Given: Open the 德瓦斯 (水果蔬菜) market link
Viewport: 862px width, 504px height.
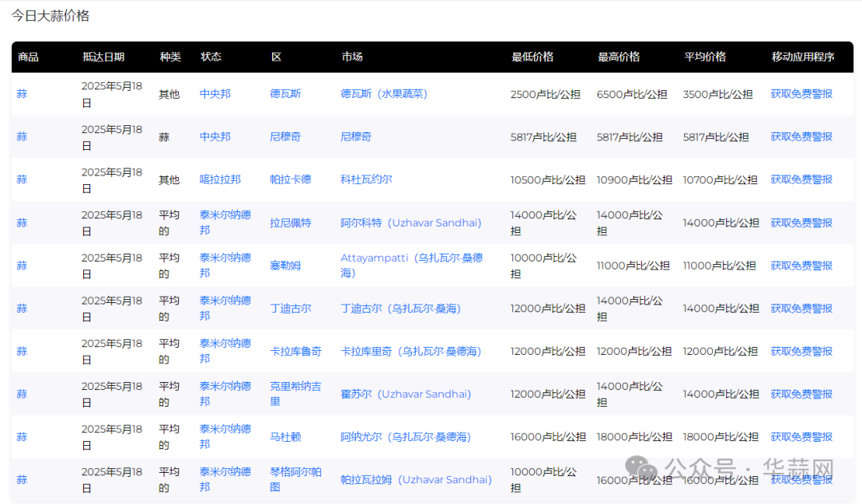Looking at the screenshot, I should pyautogui.click(x=384, y=94).
